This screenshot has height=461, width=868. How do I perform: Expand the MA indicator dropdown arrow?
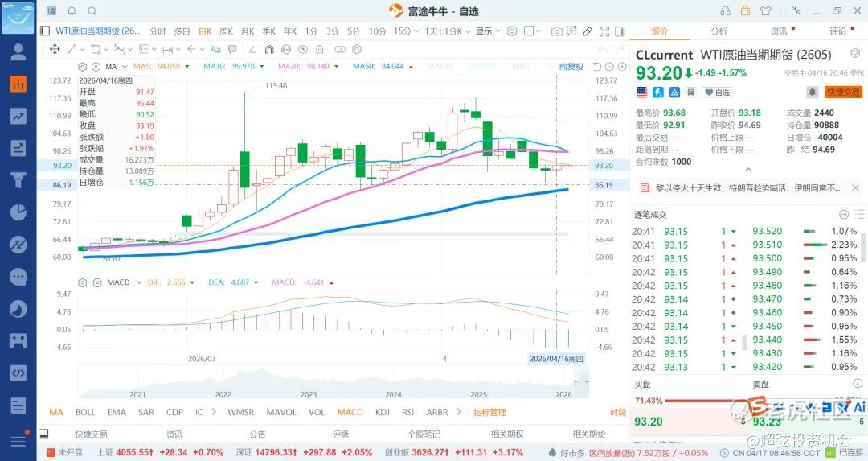click(124, 67)
